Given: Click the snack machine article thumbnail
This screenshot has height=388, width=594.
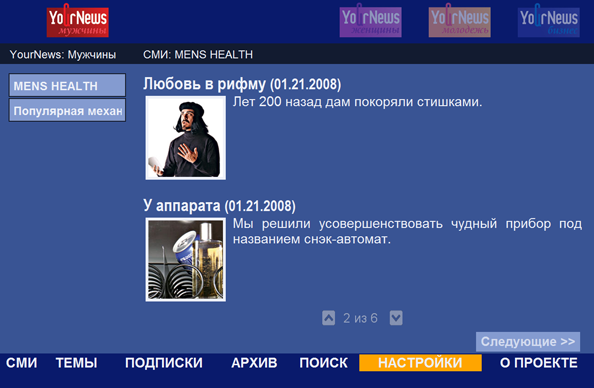Looking at the screenshot, I should pos(186,260).
